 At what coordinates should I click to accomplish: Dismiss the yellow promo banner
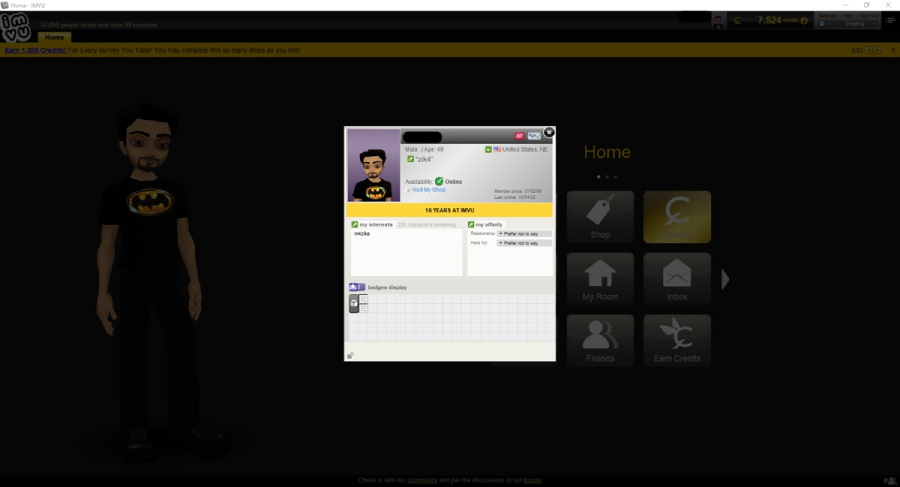click(x=893, y=51)
